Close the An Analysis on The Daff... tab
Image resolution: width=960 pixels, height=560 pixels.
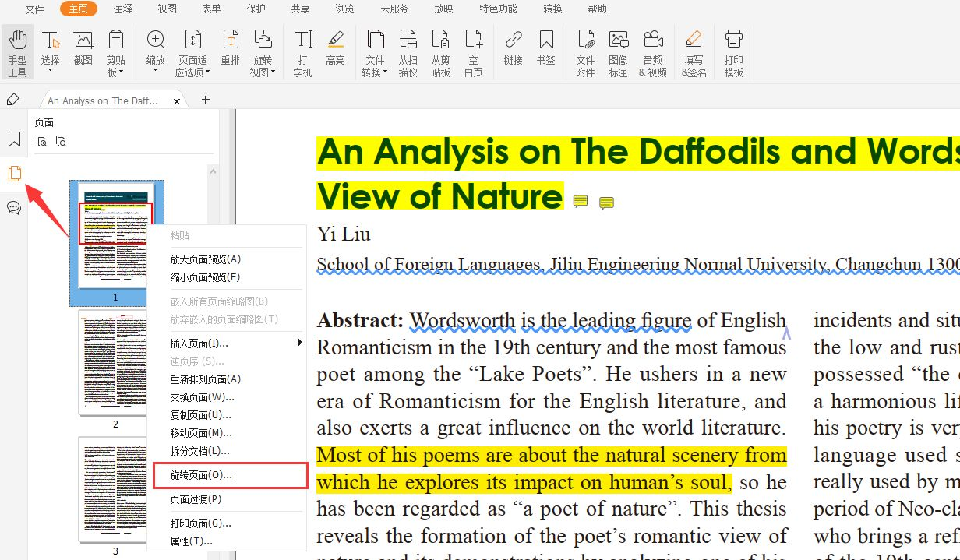click(x=177, y=101)
